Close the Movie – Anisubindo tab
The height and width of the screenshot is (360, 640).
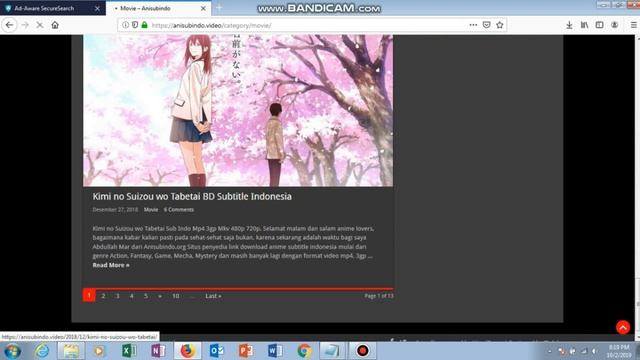pos(203,8)
